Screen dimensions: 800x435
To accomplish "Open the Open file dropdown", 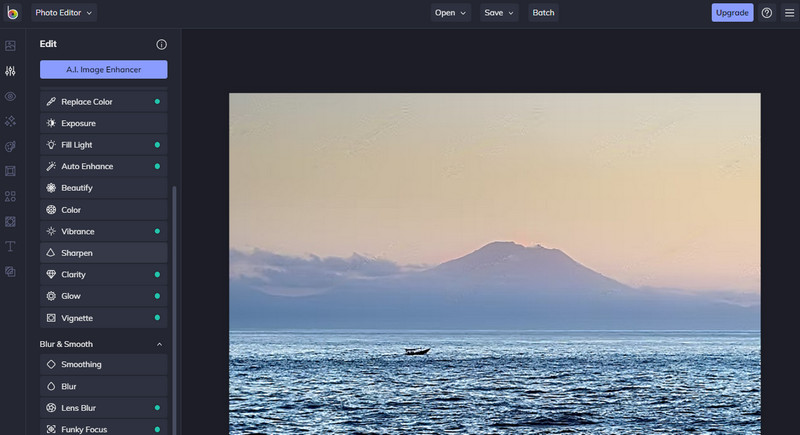I will coord(449,13).
